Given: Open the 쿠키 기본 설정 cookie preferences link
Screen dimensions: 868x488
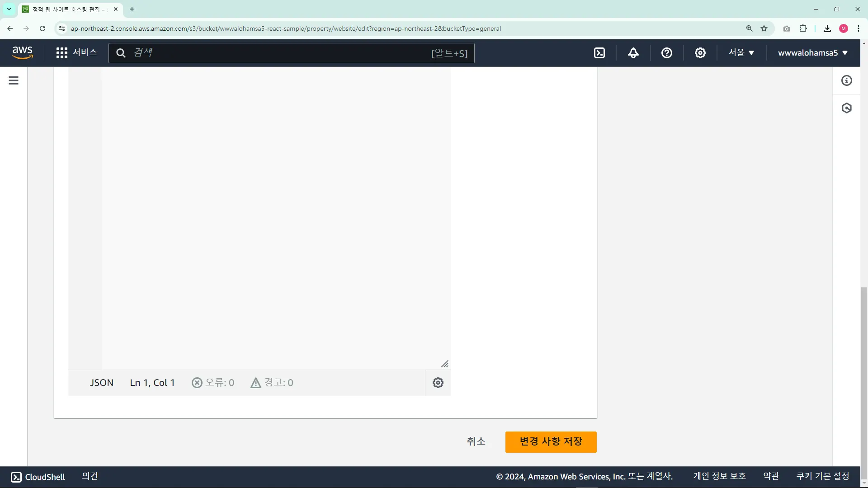Looking at the screenshot, I should tap(823, 476).
